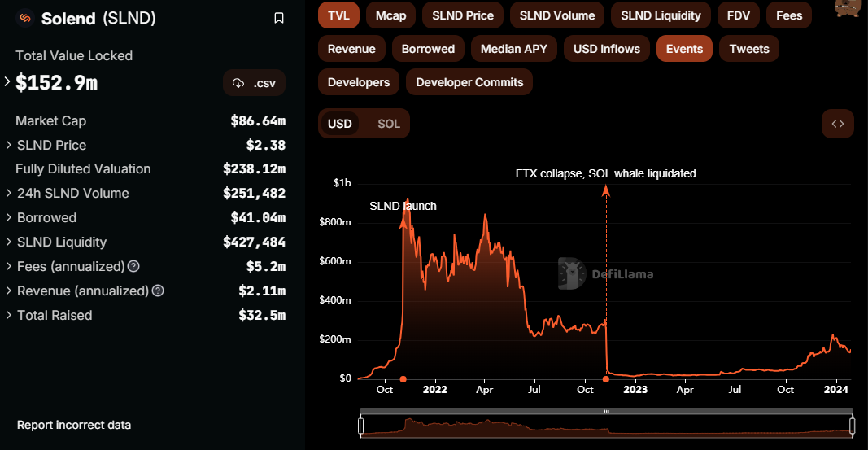The height and width of the screenshot is (450, 868).
Task: Expand the SLND Liquidity row
Action: point(9,242)
